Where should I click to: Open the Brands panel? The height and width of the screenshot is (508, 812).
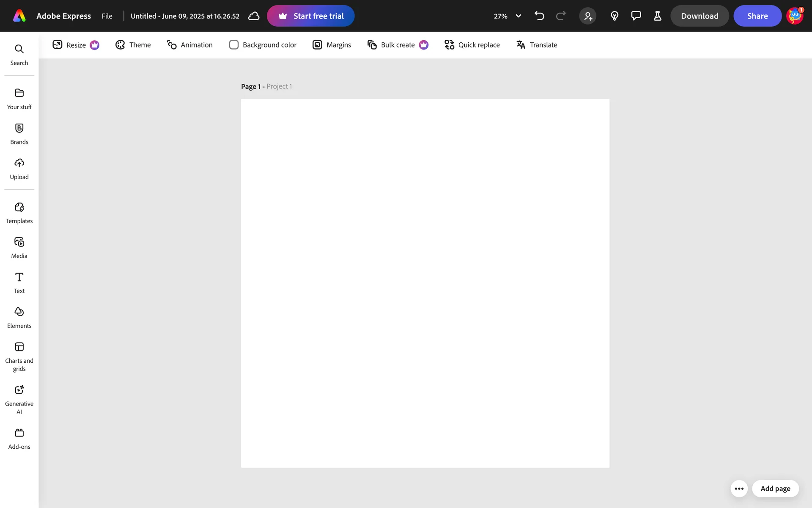click(19, 134)
